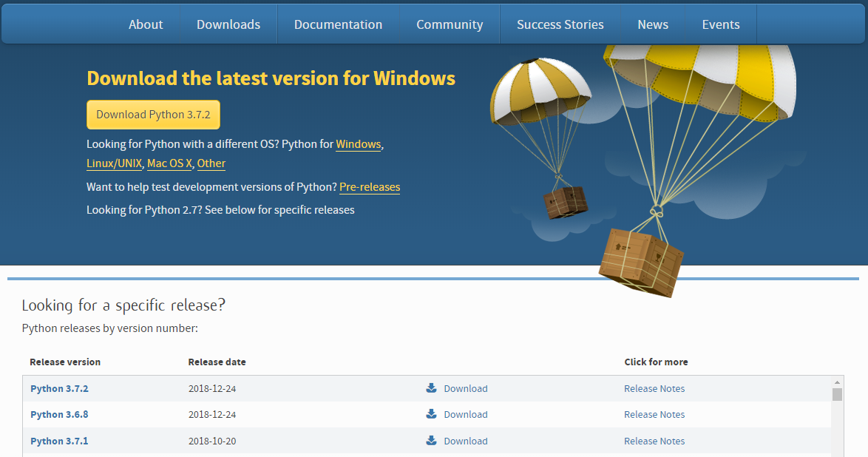Click scroll up arrow in releases list

(837, 382)
